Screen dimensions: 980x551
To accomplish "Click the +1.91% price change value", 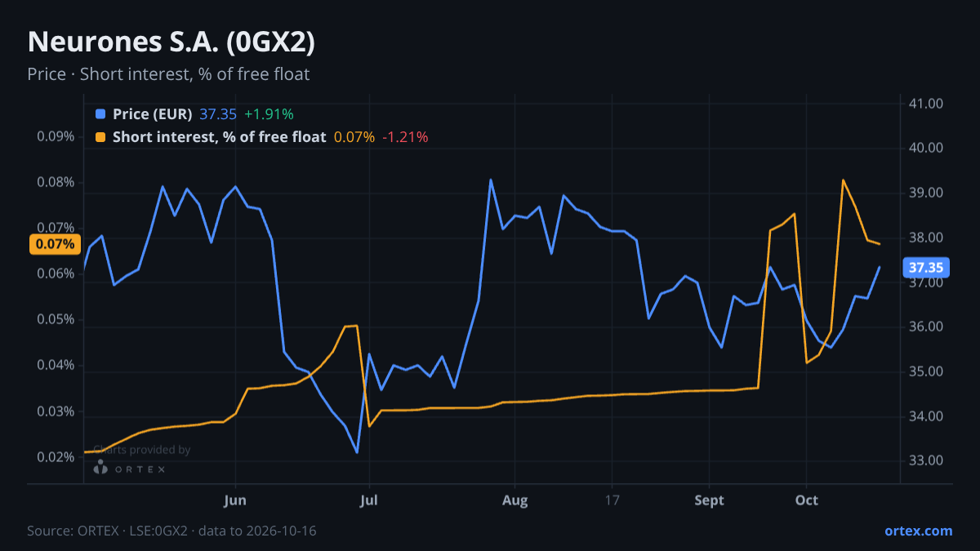I will [269, 114].
